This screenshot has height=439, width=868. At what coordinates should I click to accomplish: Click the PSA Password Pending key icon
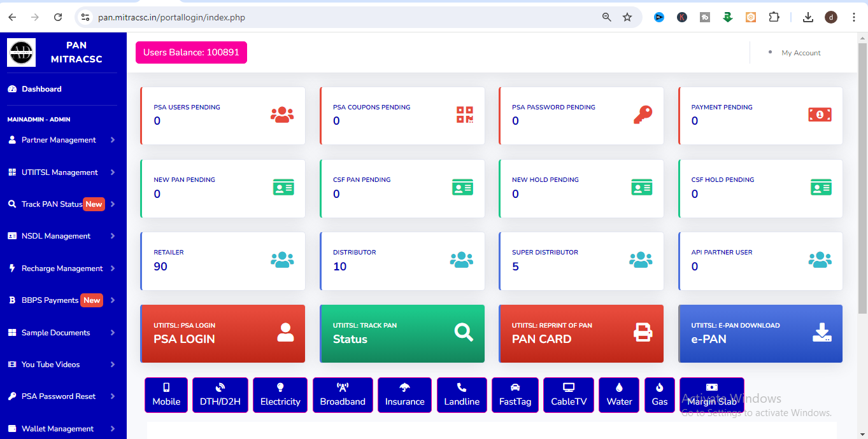pyautogui.click(x=643, y=115)
